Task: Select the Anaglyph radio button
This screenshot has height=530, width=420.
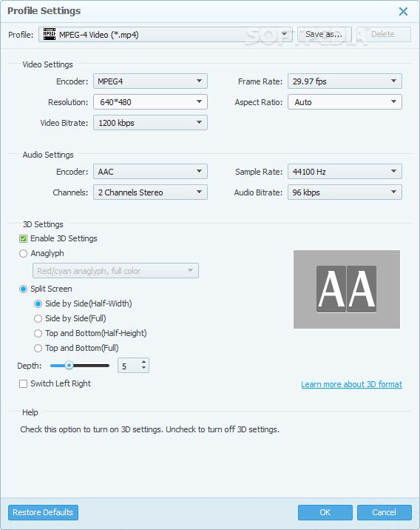Action: pos(24,253)
